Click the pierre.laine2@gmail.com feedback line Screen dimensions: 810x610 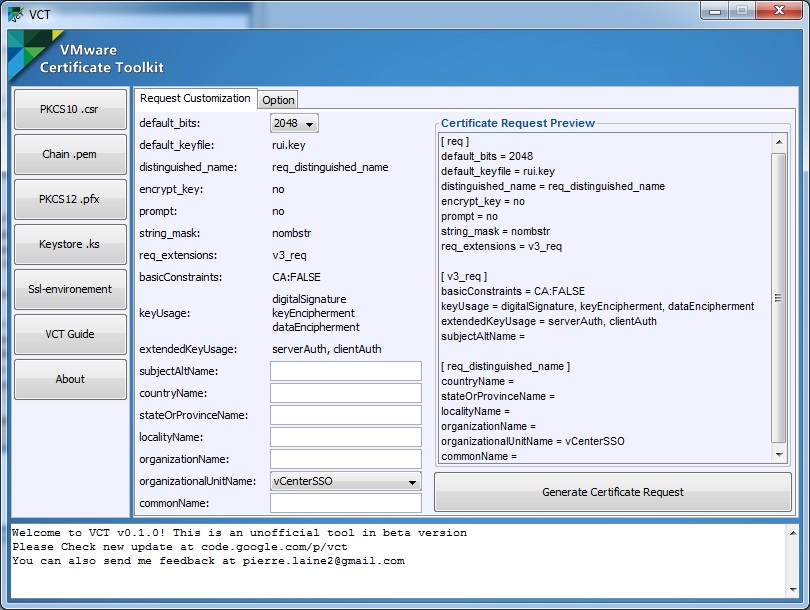[x=208, y=560]
